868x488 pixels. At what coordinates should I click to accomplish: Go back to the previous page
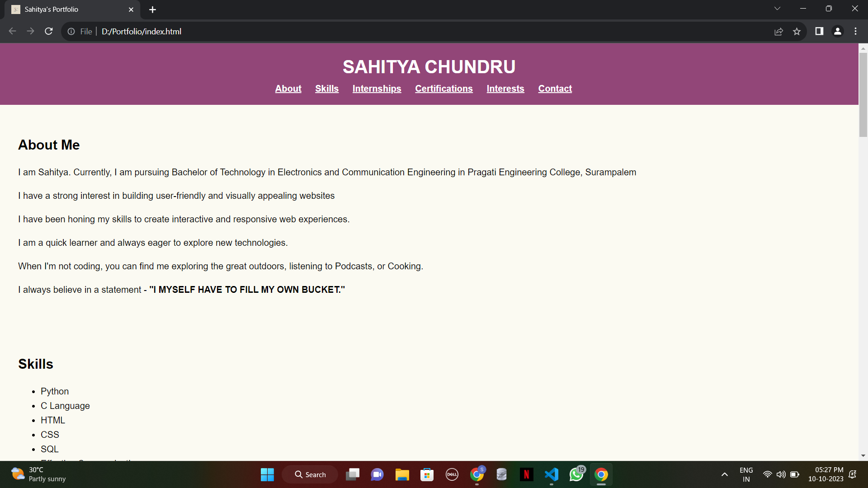click(12, 31)
